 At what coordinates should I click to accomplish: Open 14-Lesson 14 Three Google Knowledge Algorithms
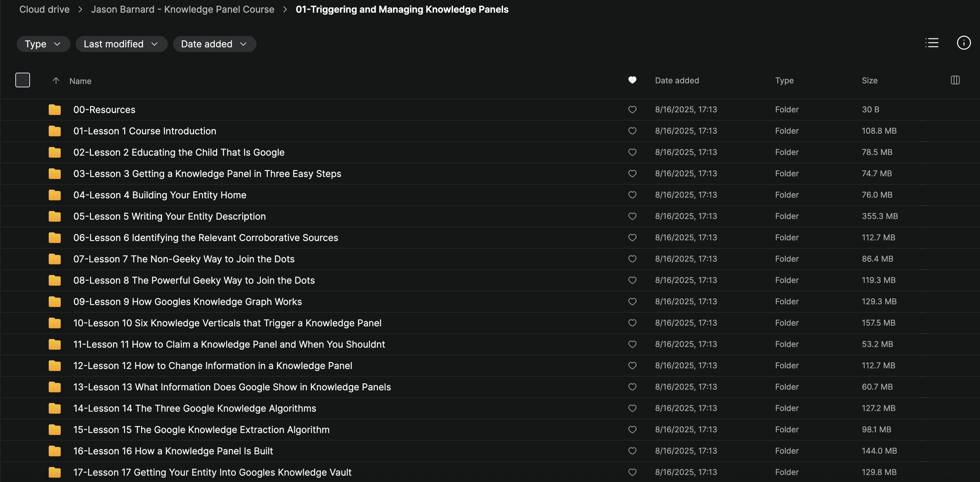click(x=194, y=408)
